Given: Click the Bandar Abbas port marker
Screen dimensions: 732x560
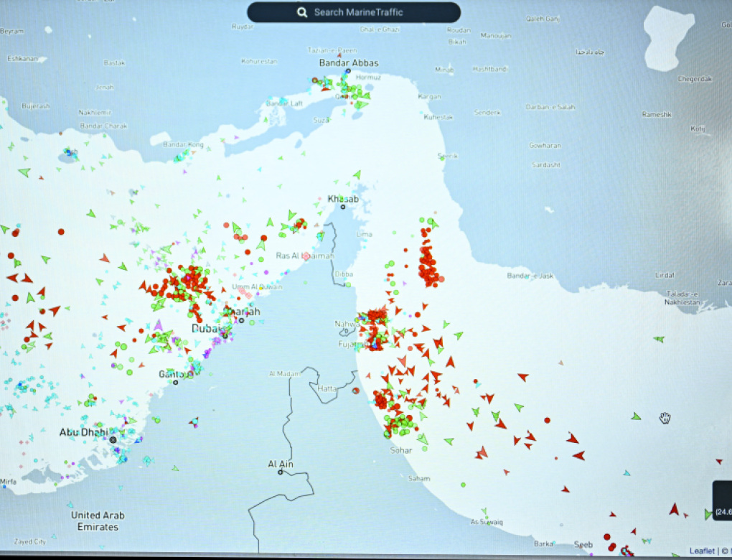Looking at the screenshot, I should tap(348, 71).
